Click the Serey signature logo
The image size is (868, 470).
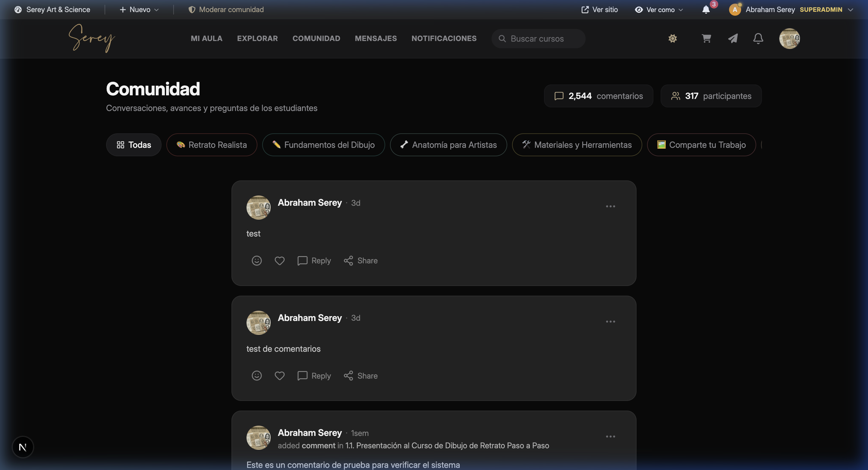tap(92, 38)
